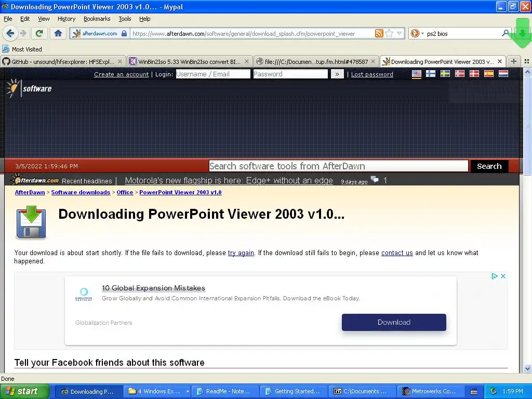Image resolution: width=532 pixels, height=399 pixels.
Task: Click the black Search button
Action: tap(489, 166)
